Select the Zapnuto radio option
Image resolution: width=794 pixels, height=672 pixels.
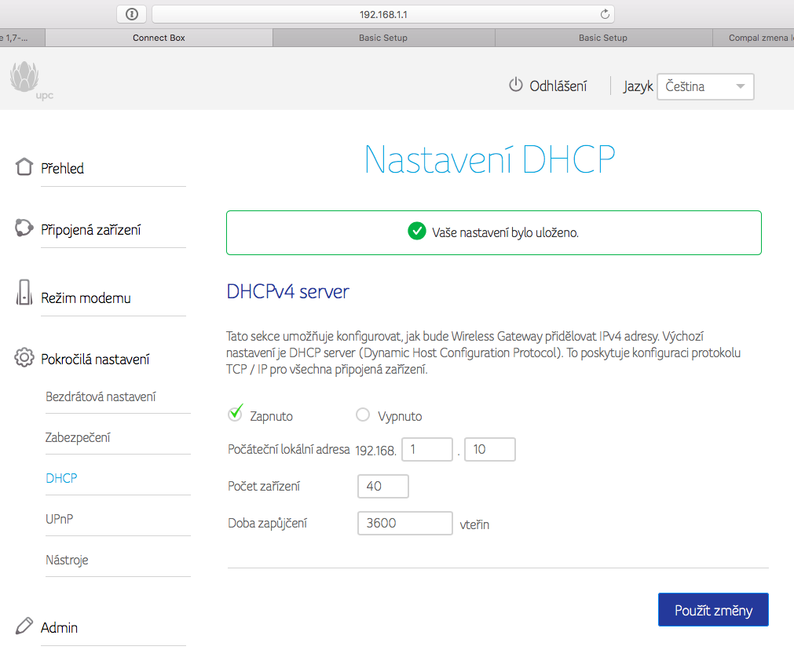point(236,414)
